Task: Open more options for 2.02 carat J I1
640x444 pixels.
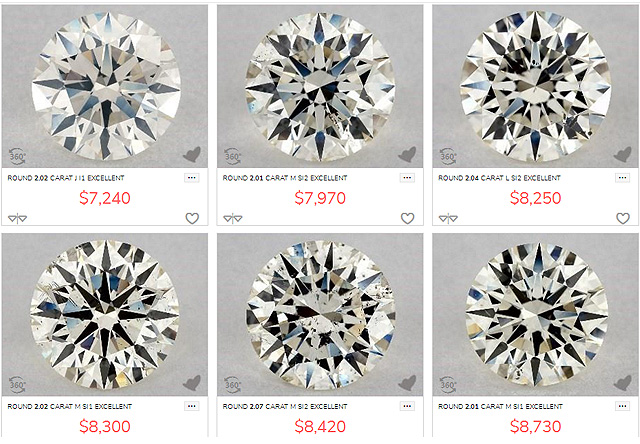Action: pos(191,177)
